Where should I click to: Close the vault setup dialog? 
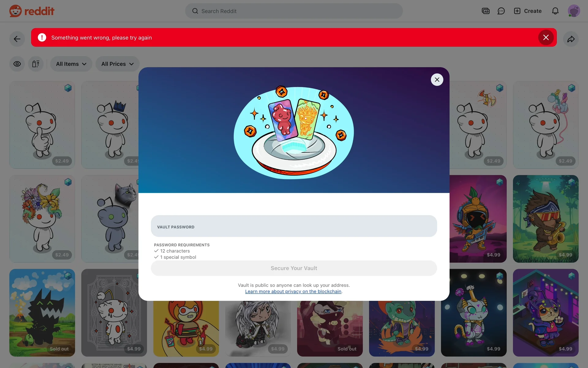point(437,80)
